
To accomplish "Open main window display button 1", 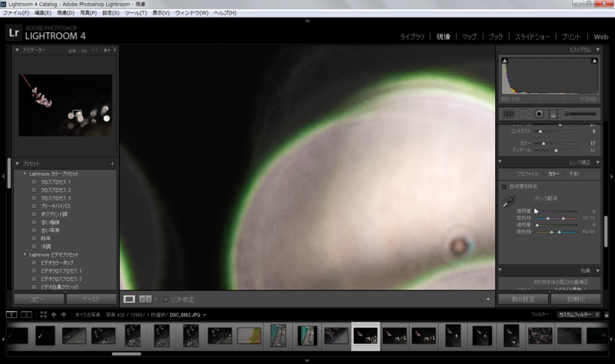I will [12, 315].
